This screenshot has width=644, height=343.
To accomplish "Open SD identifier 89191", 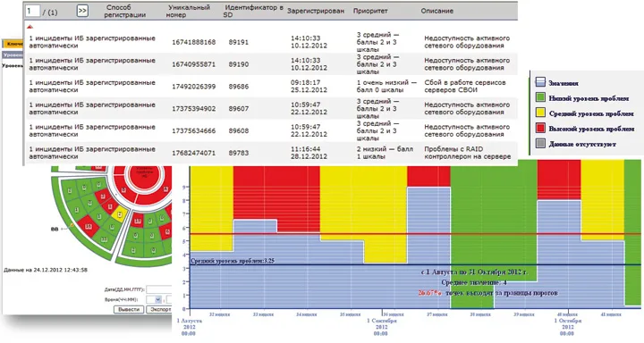I will tap(239, 42).
